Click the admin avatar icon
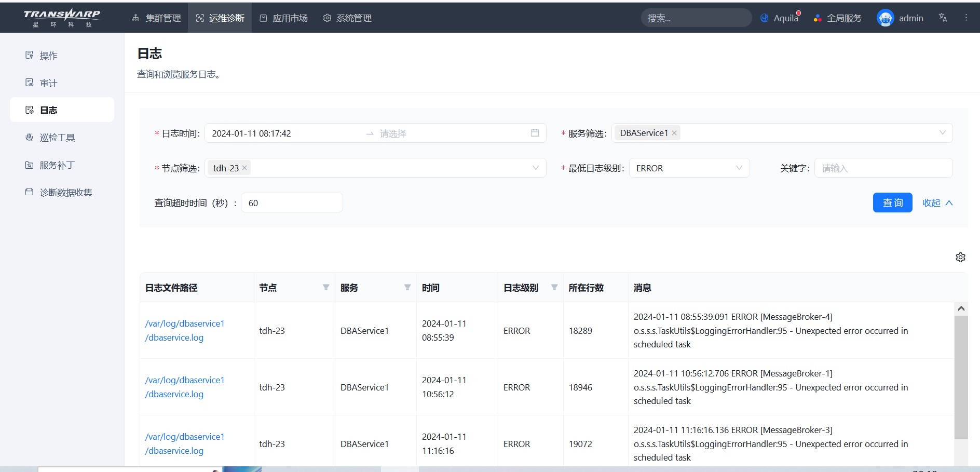Screen dimensions: 980x472 (885, 18)
